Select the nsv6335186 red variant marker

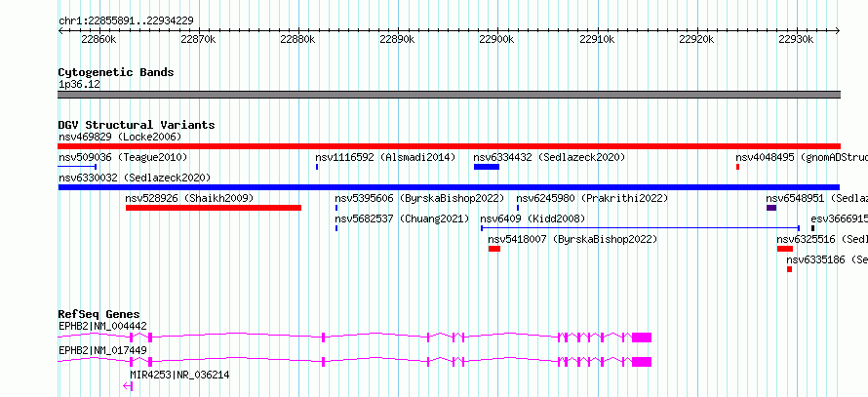click(789, 269)
